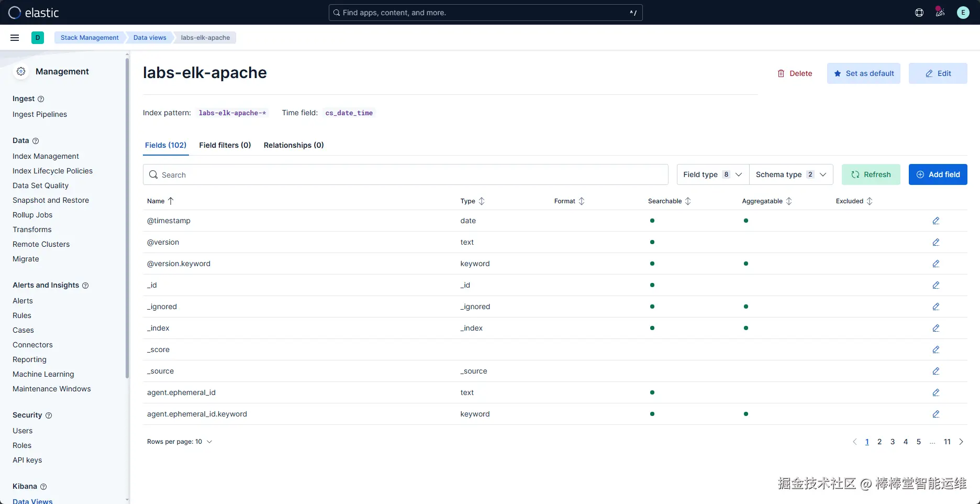Click the Elastic logo home icon
980x504 pixels.
pos(15,13)
